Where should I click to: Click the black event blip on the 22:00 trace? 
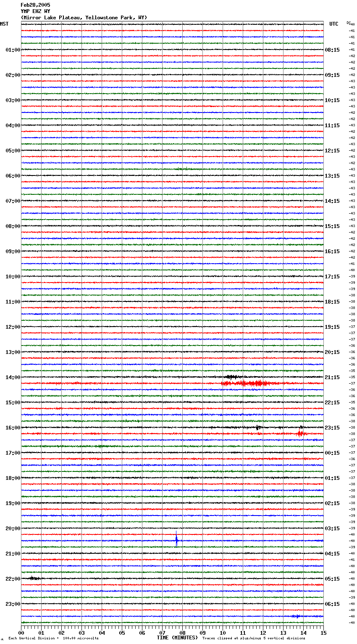34,579
